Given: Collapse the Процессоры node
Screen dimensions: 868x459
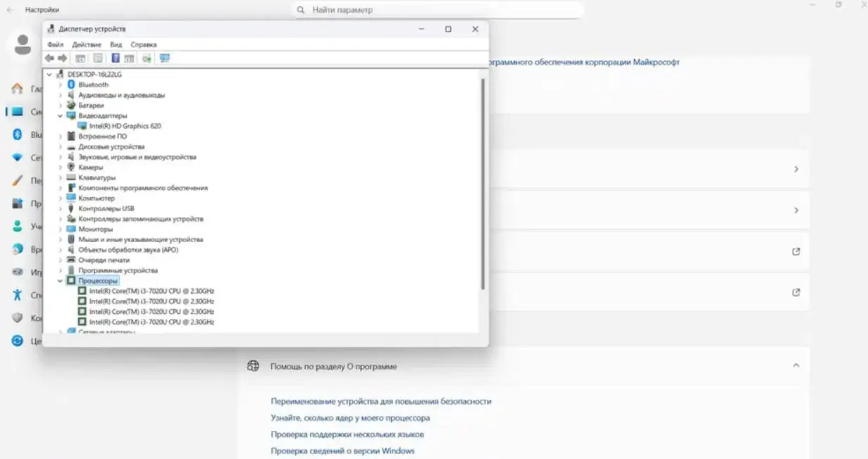Looking at the screenshot, I should (x=60, y=281).
